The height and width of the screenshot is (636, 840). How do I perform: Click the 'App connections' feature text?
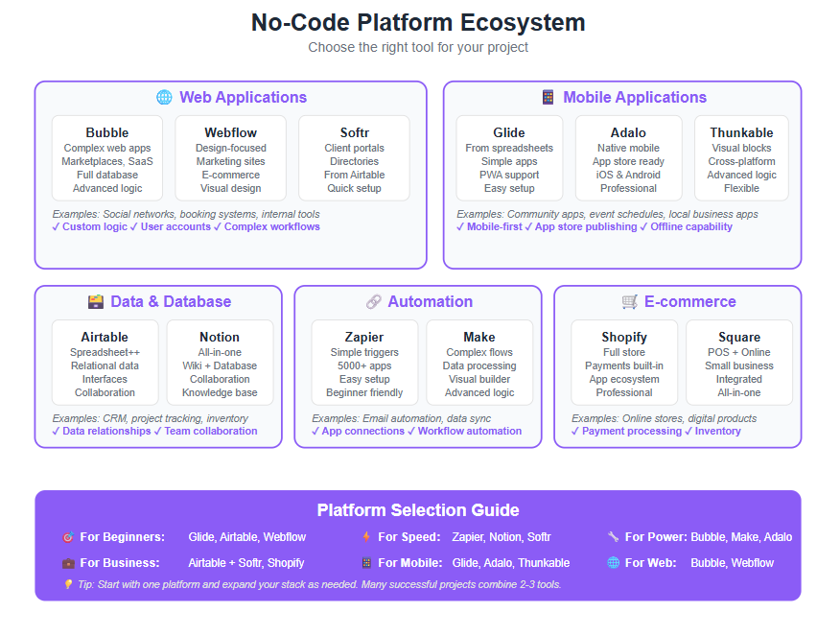pyautogui.click(x=363, y=431)
